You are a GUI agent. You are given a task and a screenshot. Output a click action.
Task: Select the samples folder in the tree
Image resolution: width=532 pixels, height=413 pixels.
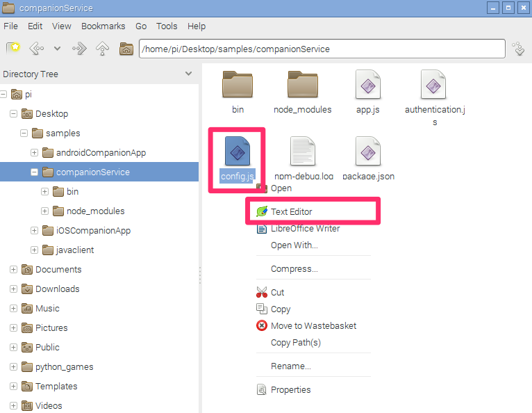tap(56, 133)
